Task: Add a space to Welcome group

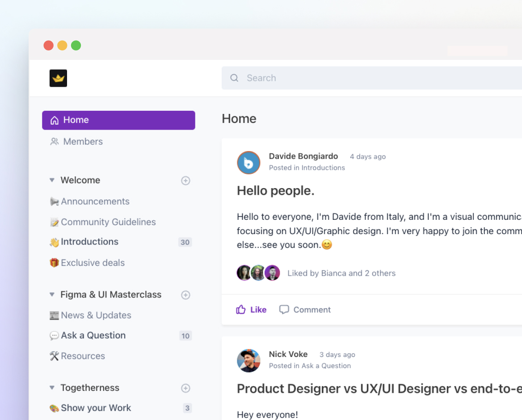Action: click(185, 181)
